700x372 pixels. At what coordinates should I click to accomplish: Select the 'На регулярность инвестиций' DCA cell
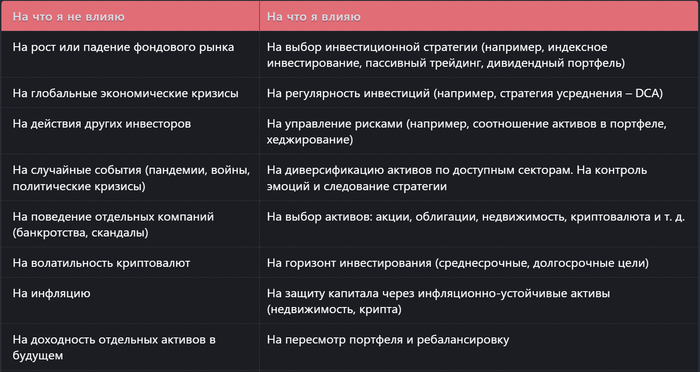point(479,93)
